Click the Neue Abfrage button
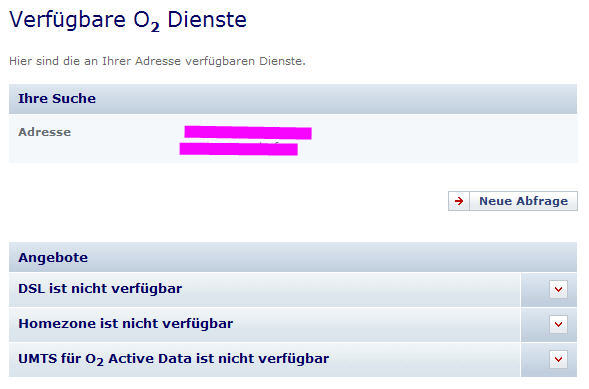Image resolution: width=589 pixels, height=389 pixels. point(513,201)
